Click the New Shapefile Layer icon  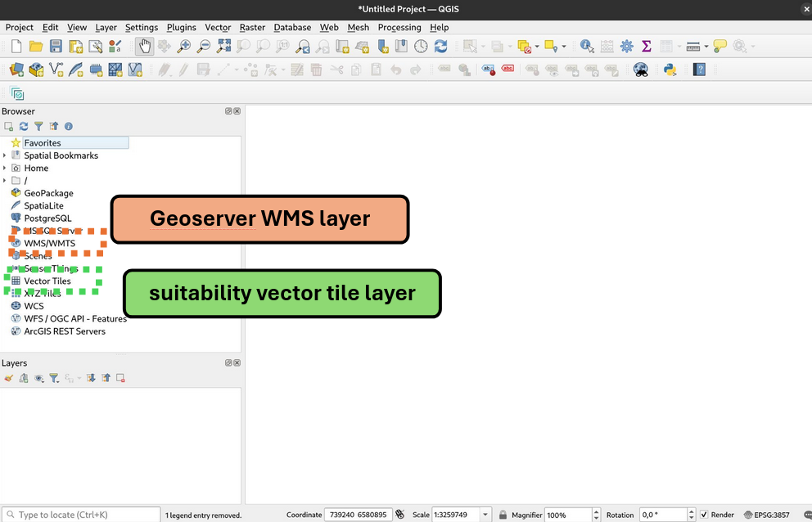[x=56, y=70]
